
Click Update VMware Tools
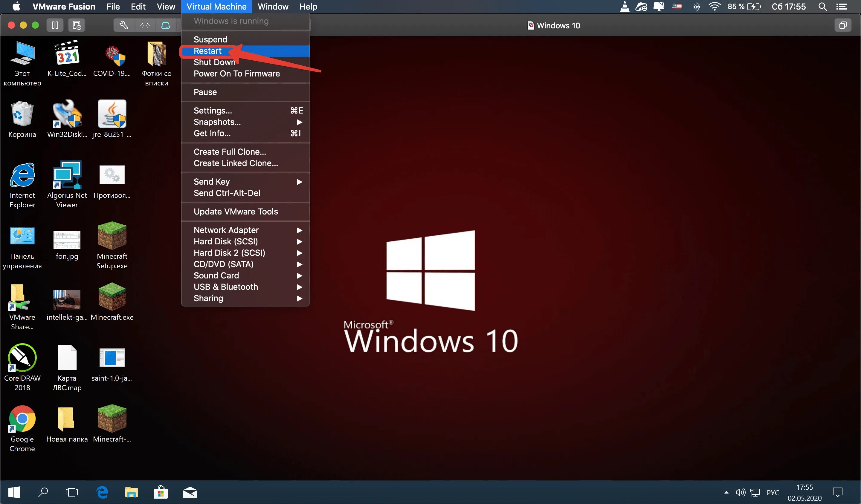[x=236, y=212]
